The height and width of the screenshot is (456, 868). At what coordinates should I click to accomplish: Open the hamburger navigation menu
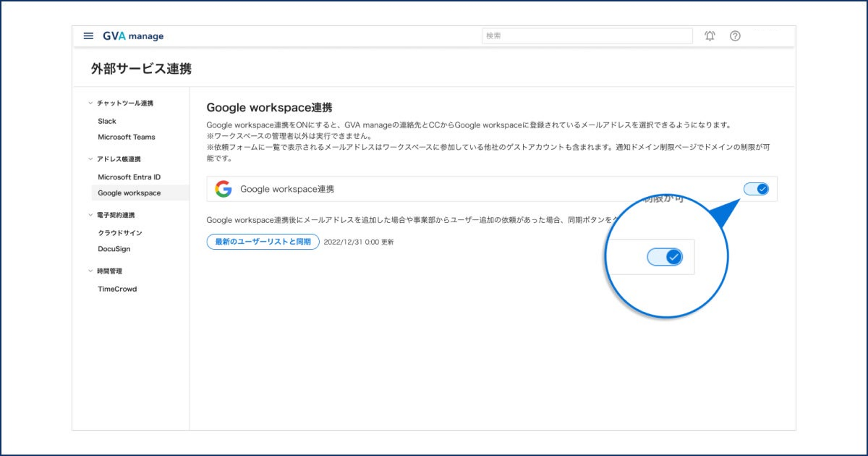coord(89,36)
